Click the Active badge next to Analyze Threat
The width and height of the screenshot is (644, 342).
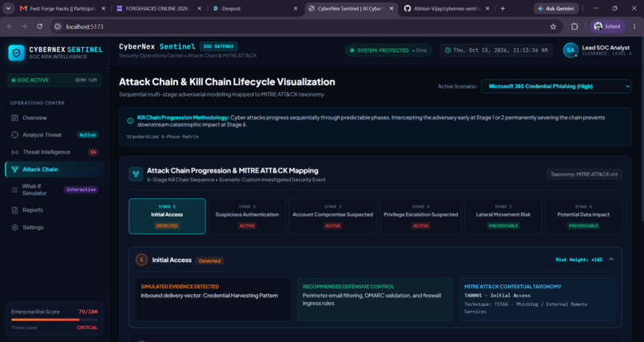click(x=87, y=135)
